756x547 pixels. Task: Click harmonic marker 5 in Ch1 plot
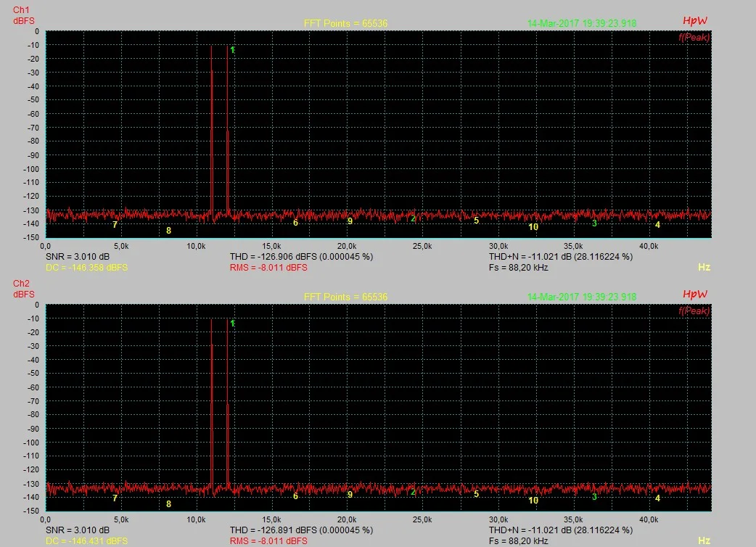(x=477, y=221)
